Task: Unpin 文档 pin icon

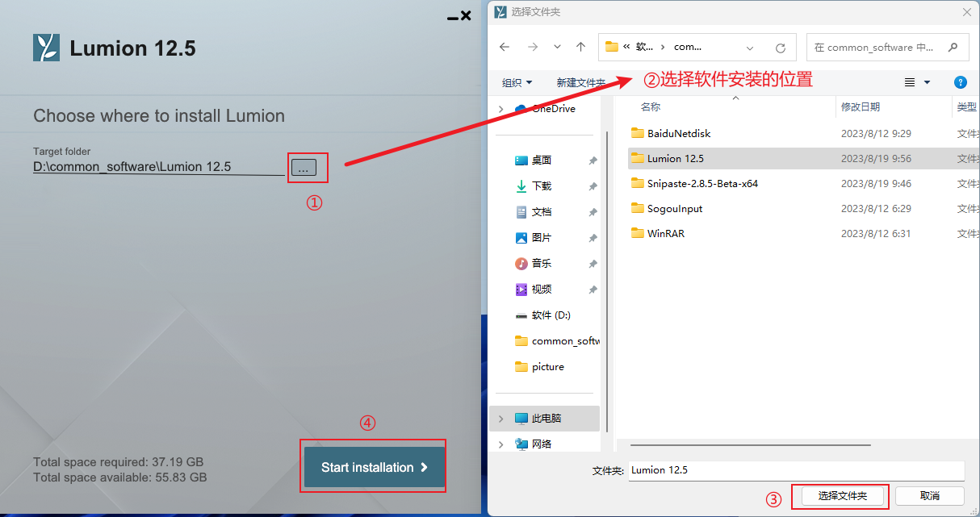Action: click(x=593, y=212)
